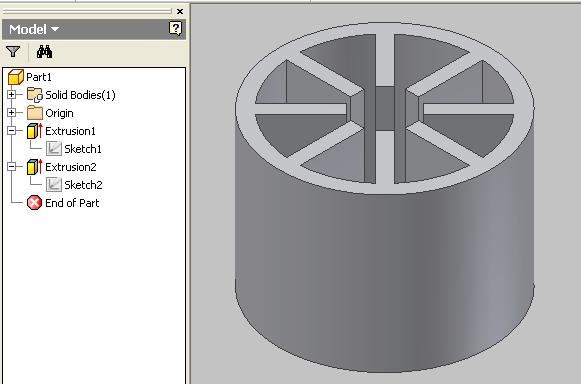Select the Part1 yellow cube icon
The height and width of the screenshot is (384, 581).
point(16,77)
